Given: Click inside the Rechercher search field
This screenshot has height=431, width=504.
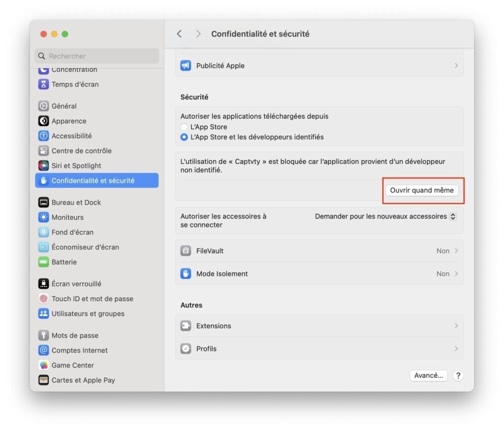Looking at the screenshot, I should click(96, 56).
